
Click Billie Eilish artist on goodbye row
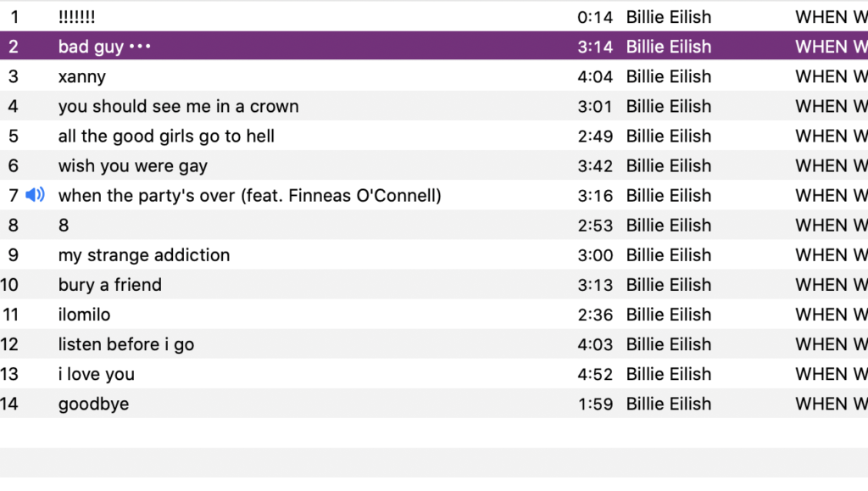pyautogui.click(x=669, y=405)
